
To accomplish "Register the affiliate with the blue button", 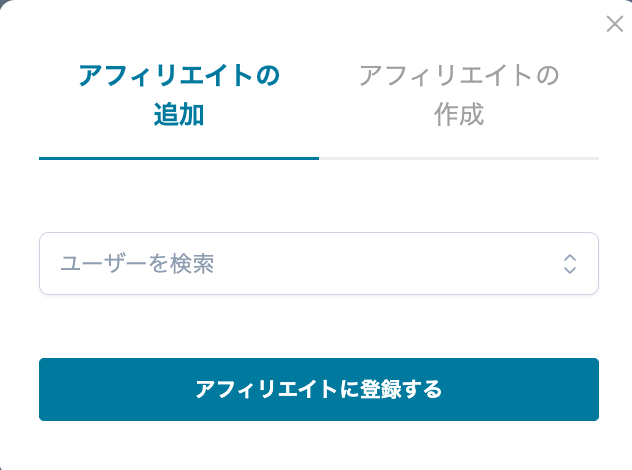I will (x=319, y=389).
